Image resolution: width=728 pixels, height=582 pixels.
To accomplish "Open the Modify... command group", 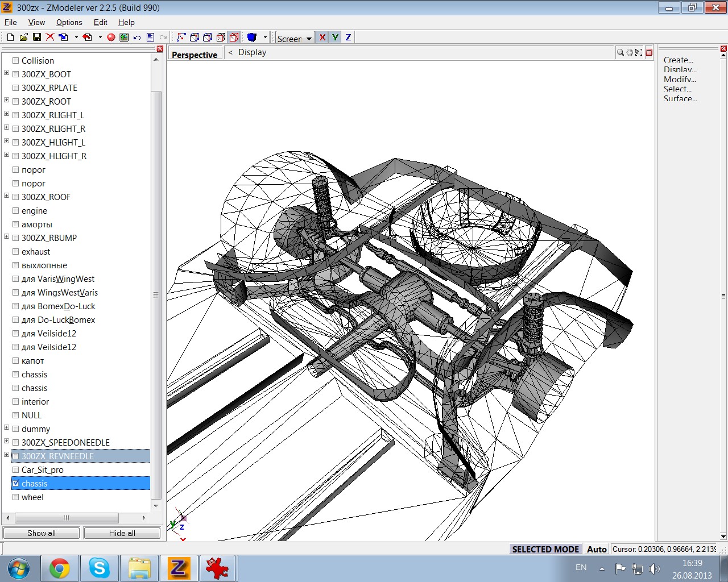I will coord(680,79).
